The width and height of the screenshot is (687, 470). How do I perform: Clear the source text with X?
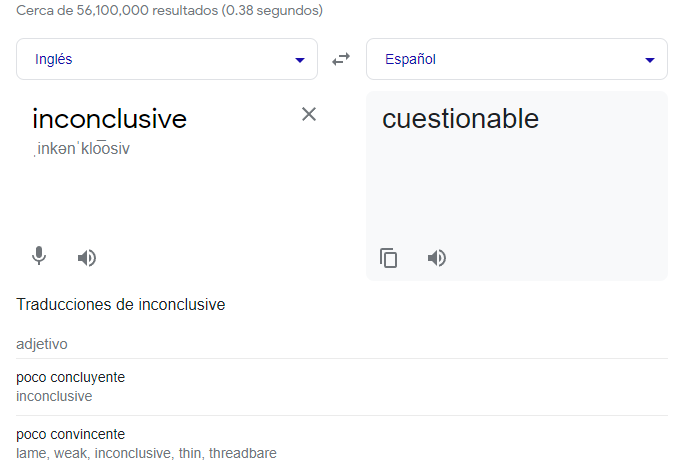pyautogui.click(x=309, y=114)
